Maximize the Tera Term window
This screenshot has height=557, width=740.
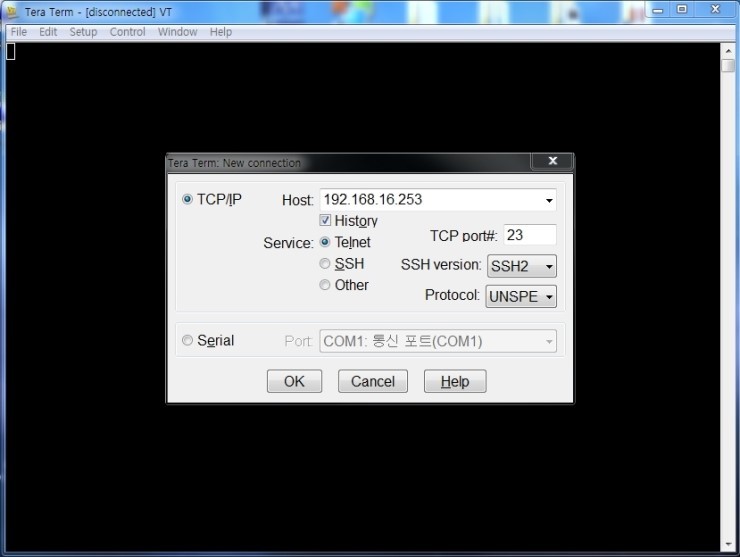(682, 9)
